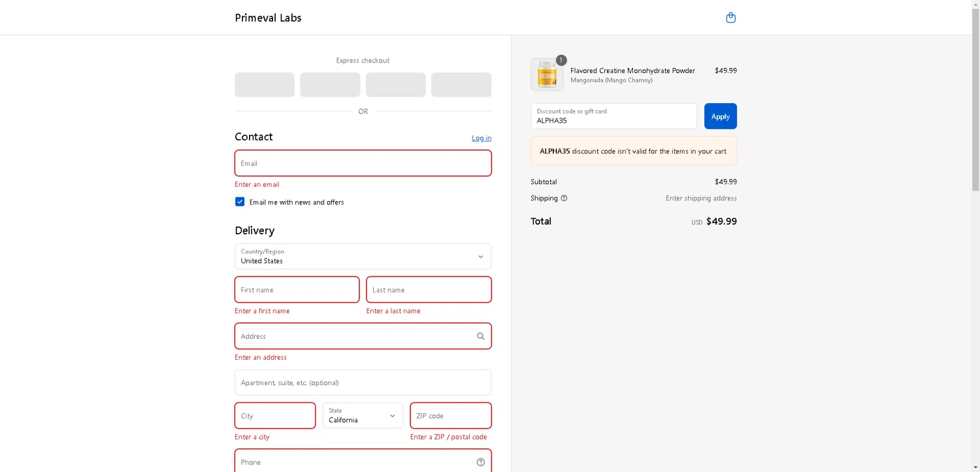Focus the Email input field
The width and height of the screenshot is (980, 472).
(x=363, y=163)
